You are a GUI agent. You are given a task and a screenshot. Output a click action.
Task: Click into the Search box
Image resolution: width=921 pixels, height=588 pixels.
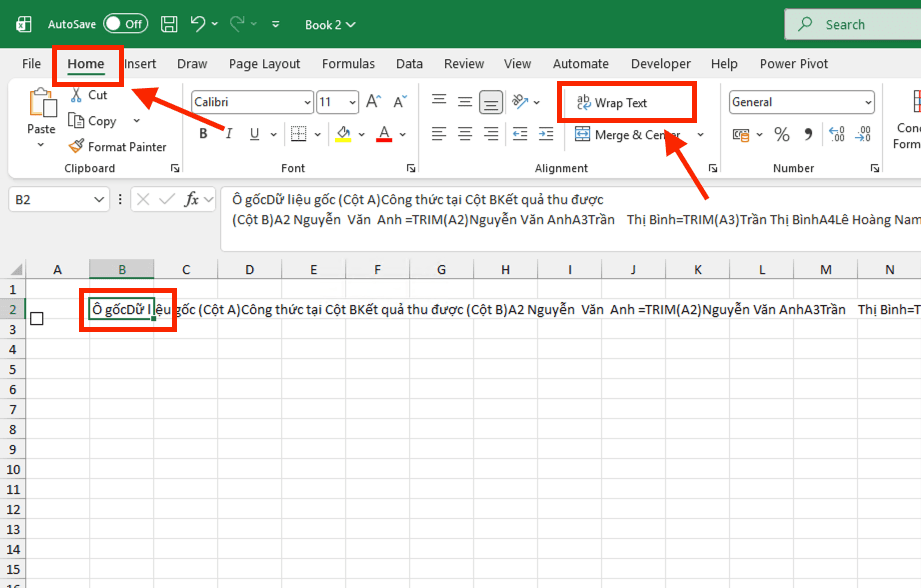click(x=853, y=25)
